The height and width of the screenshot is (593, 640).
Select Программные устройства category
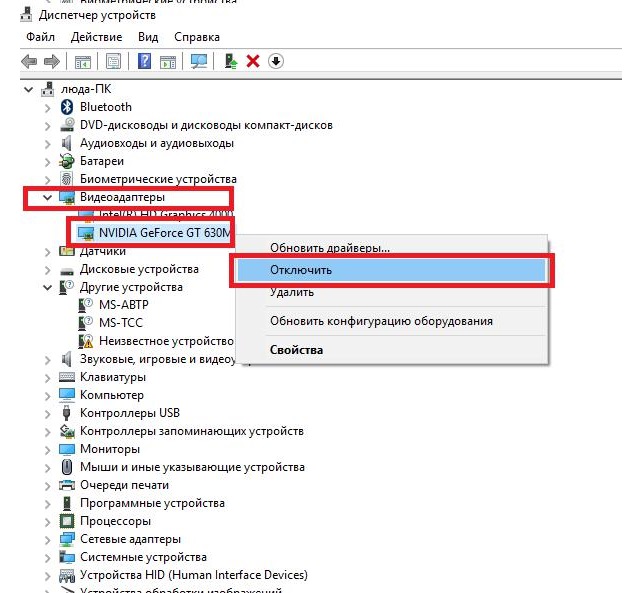point(152,503)
